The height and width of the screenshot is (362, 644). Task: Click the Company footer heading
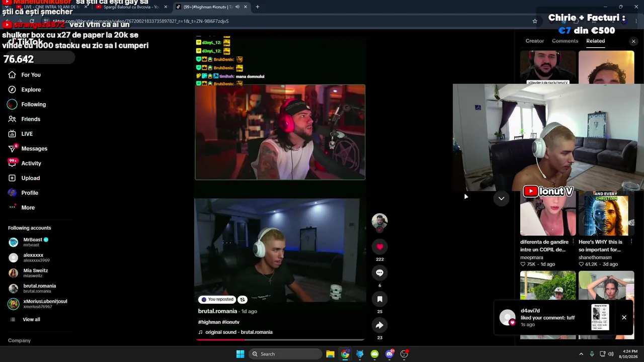tap(19, 341)
